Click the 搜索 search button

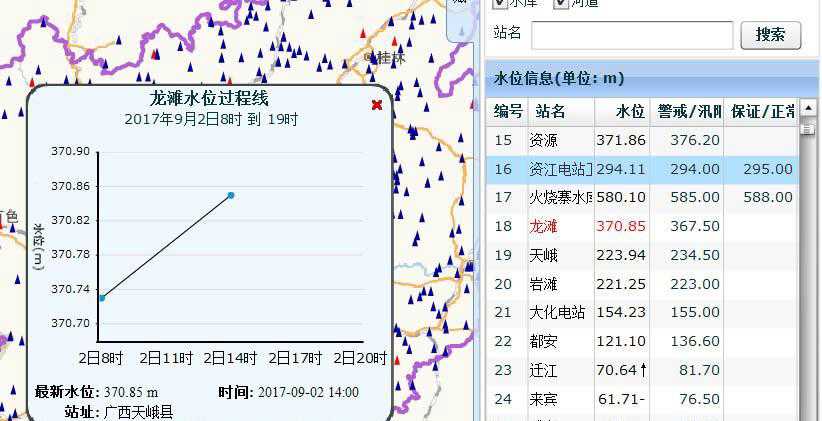pyautogui.click(x=771, y=35)
